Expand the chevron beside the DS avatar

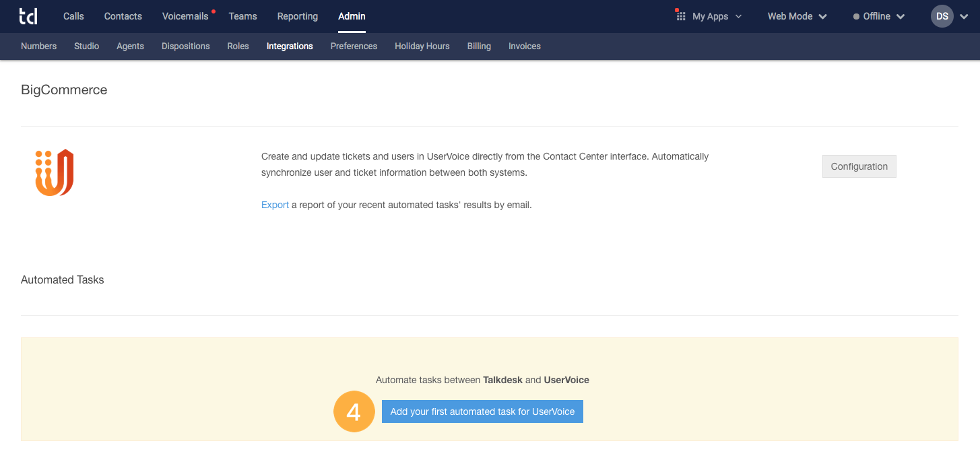(963, 17)
